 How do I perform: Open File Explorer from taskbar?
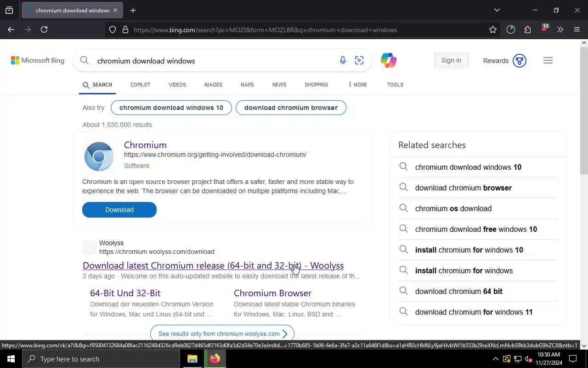point(192,359)
